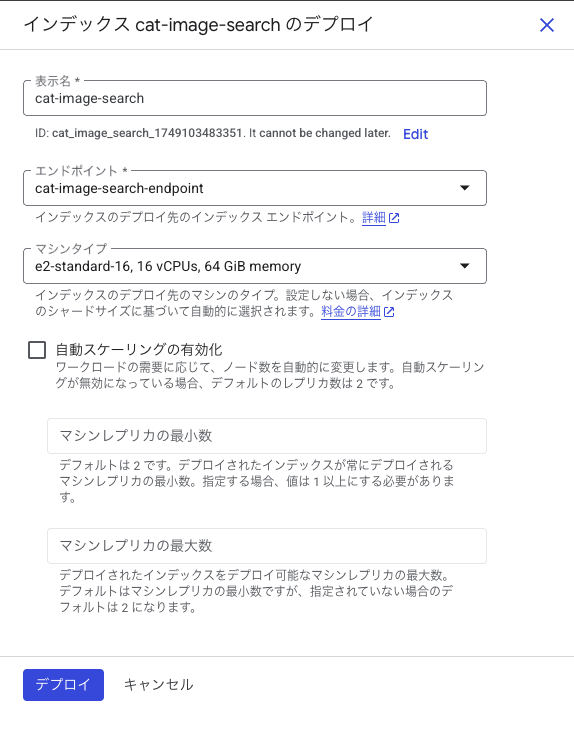
Task: Click the Edit link next to ID
Action: pos(415,134)
